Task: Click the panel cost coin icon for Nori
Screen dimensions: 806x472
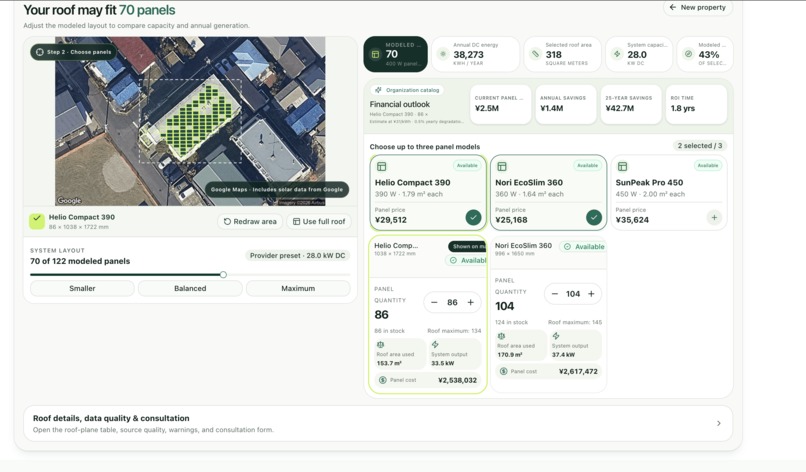Action: (503, 371)
